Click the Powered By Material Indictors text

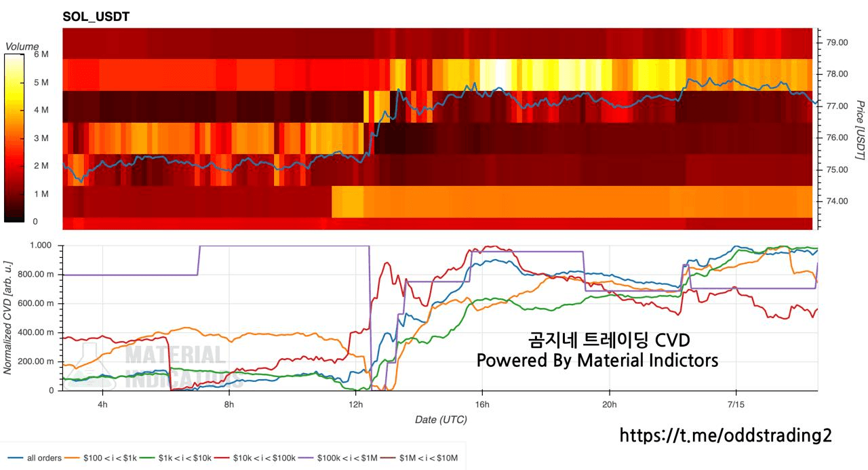click(x=597, y=360)
